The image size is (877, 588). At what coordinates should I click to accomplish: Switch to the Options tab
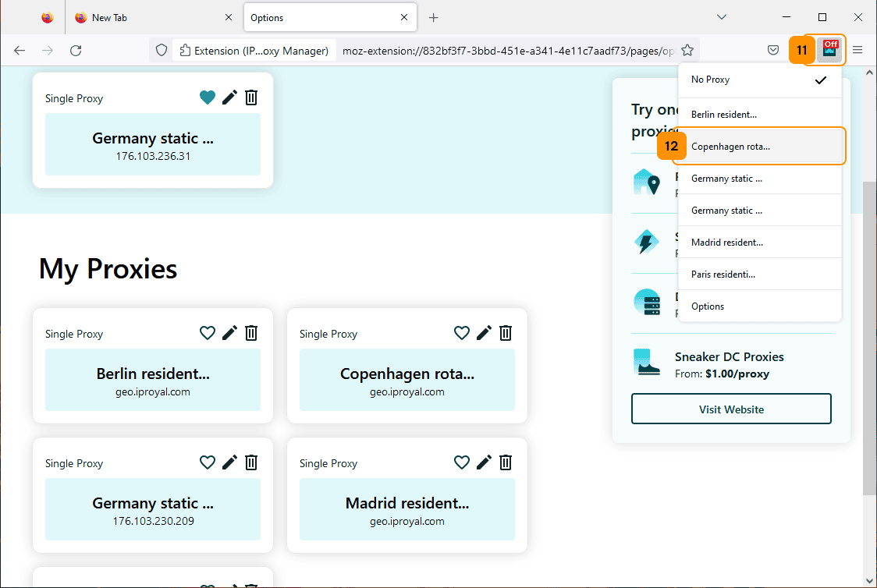330,17
